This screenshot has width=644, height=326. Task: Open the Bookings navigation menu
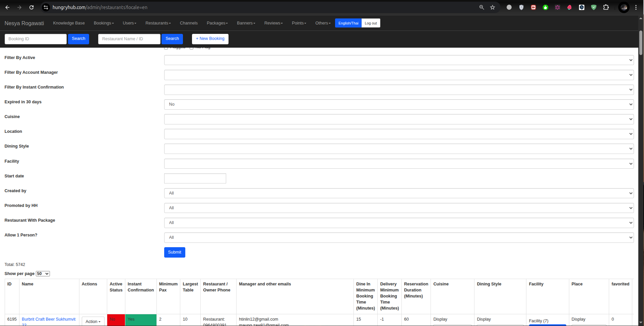[104, 23]
